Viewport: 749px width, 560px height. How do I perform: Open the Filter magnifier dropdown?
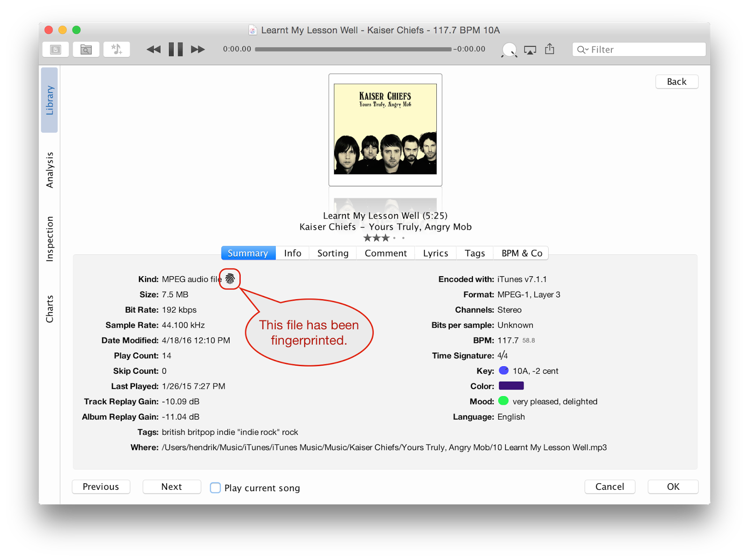coord(583,50)
